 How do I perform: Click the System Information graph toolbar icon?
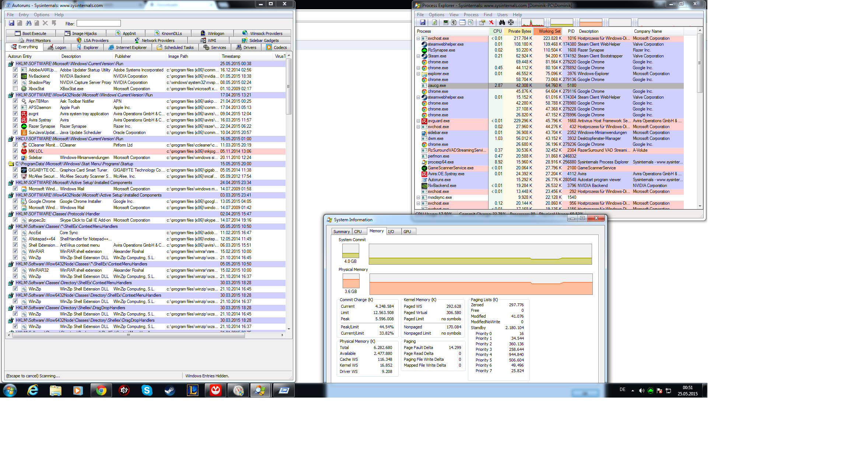click(x=446, y=22)
